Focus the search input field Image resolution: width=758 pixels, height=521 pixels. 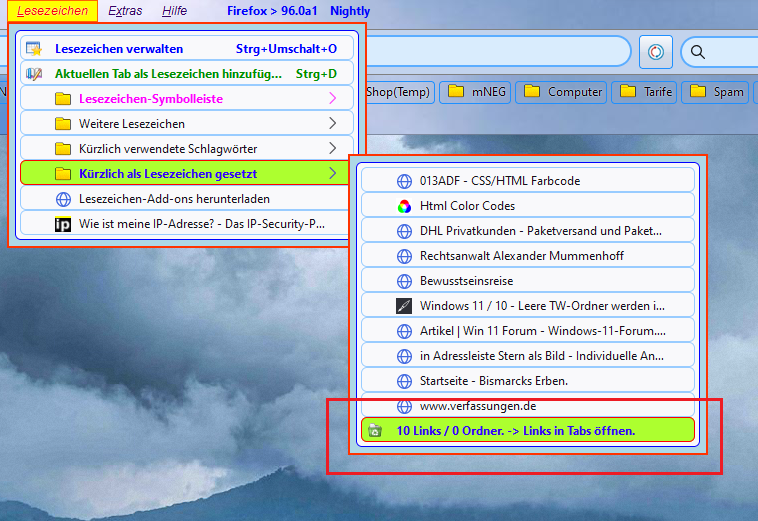tap(720, 52)
